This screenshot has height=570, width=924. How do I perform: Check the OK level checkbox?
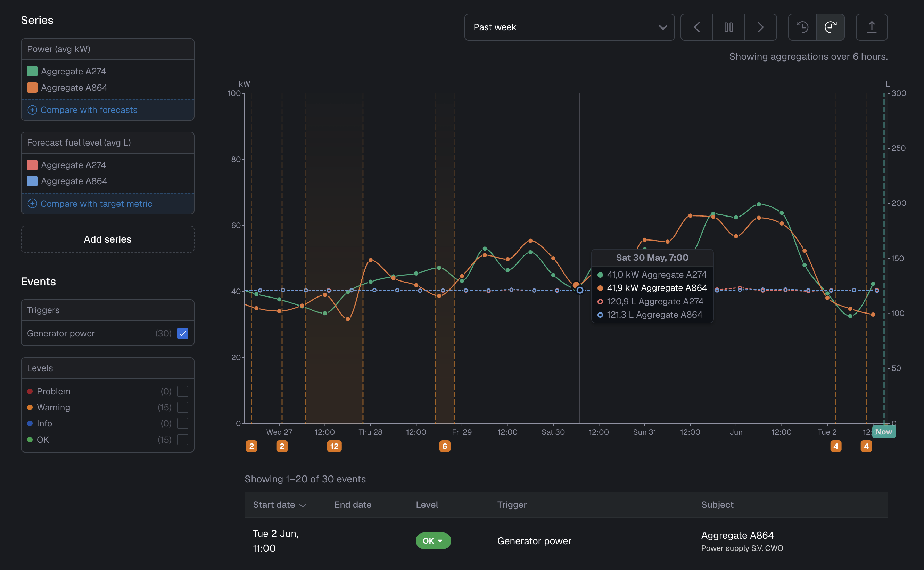tap(183, 440)
